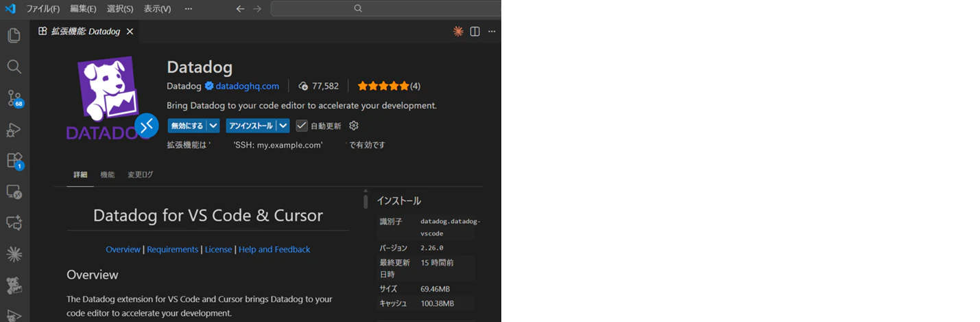Click the size value 69.46MB
This screenshot has height=322, width=980.
(436, 289)
